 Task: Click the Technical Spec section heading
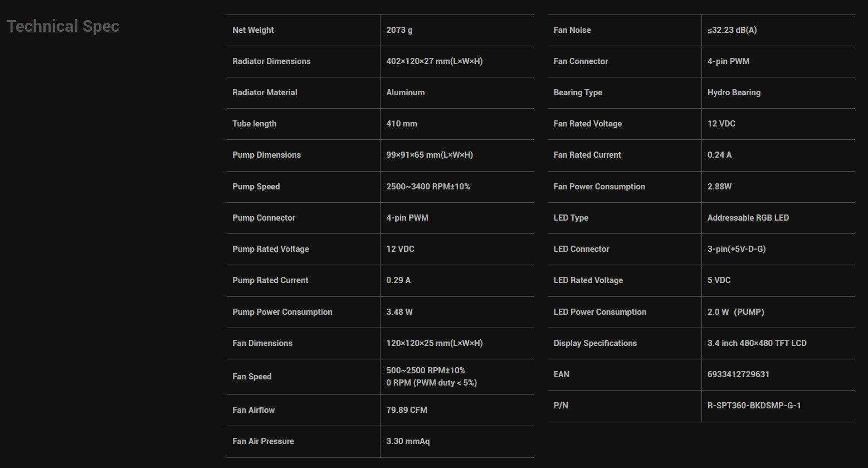pos(63,26)
